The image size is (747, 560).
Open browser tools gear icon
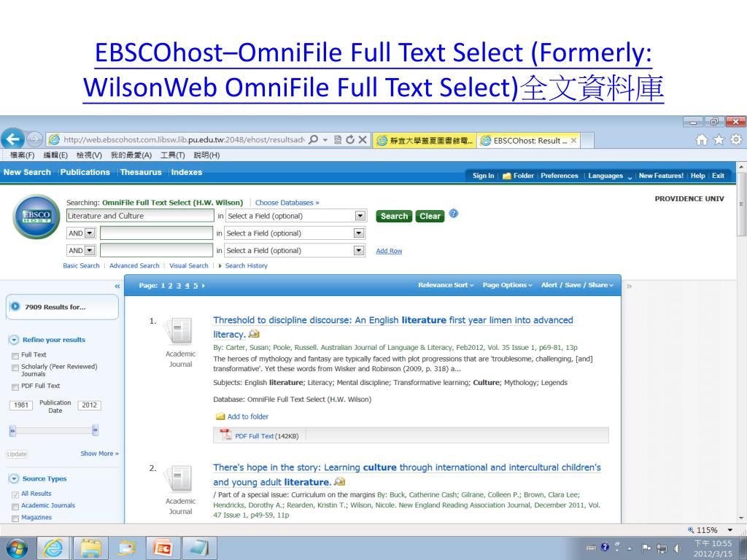click(x=736, y=139)
